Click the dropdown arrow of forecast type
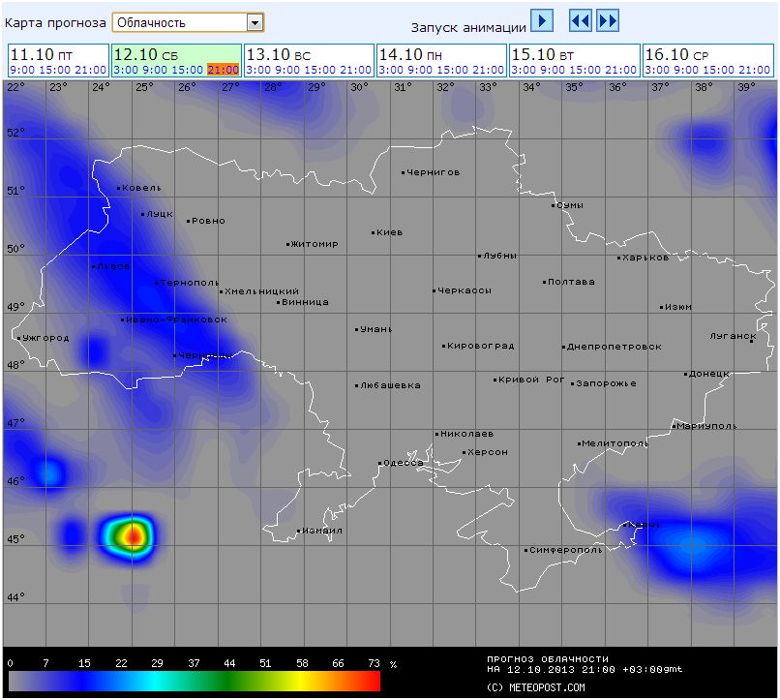Screen dimensions: 780x700 (255, 22)
